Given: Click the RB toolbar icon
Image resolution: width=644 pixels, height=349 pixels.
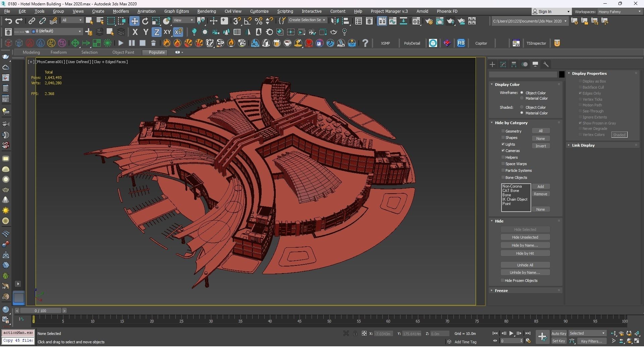Looking at the screenshot, I should (x=461, y=43).
